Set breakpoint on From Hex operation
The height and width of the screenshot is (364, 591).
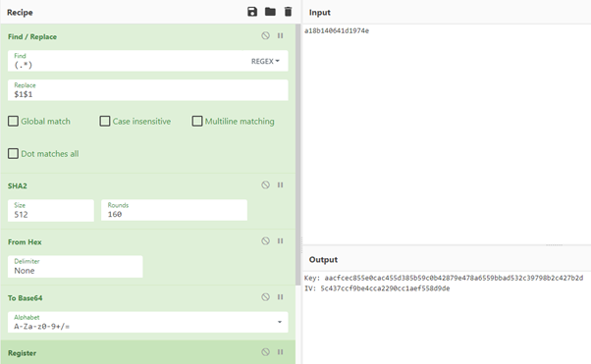pos(280,240)
